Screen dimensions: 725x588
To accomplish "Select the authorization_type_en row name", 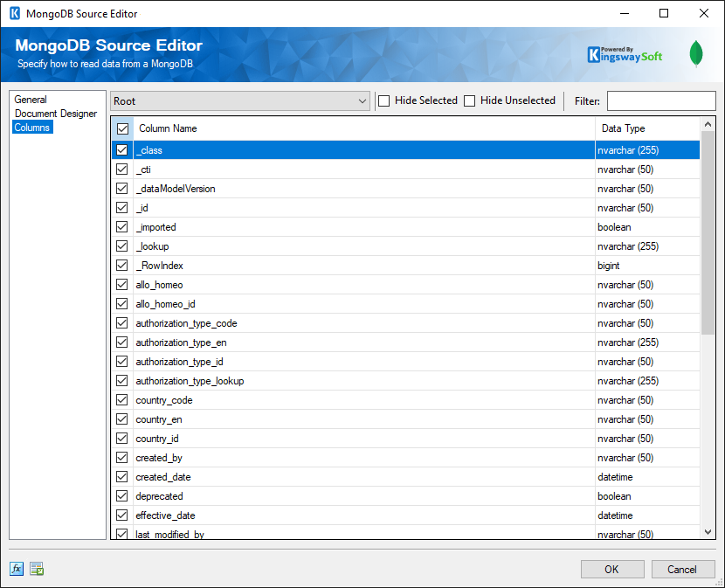I will (182, 342).
